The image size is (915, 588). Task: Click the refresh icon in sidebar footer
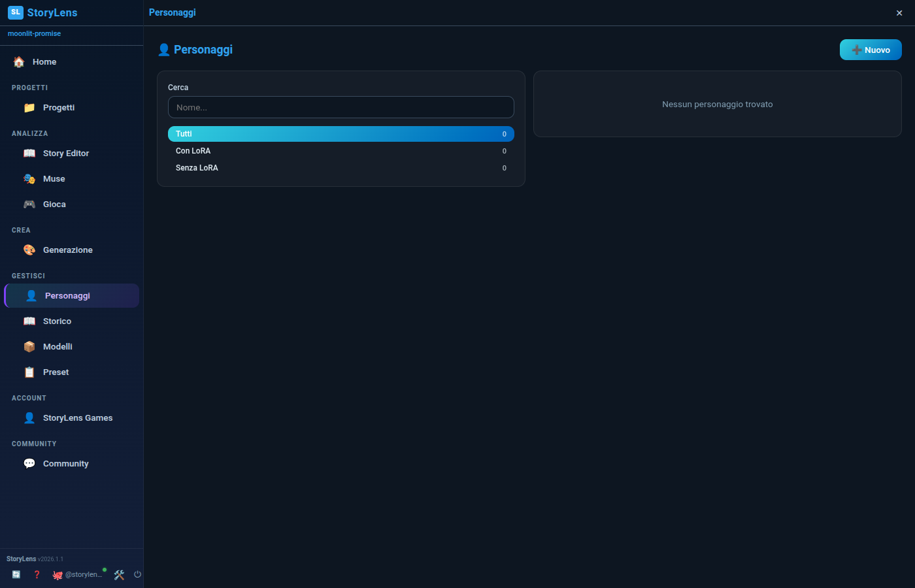pos(16,574)
